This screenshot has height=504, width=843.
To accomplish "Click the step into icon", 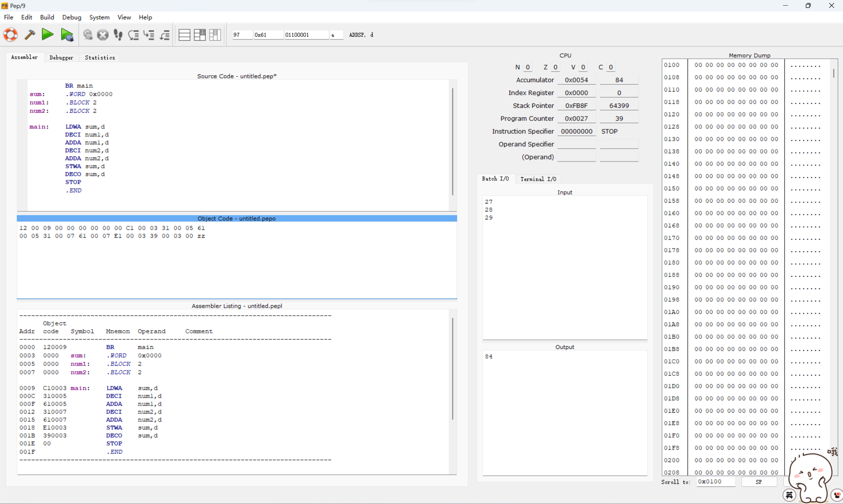I will point(149,35).
